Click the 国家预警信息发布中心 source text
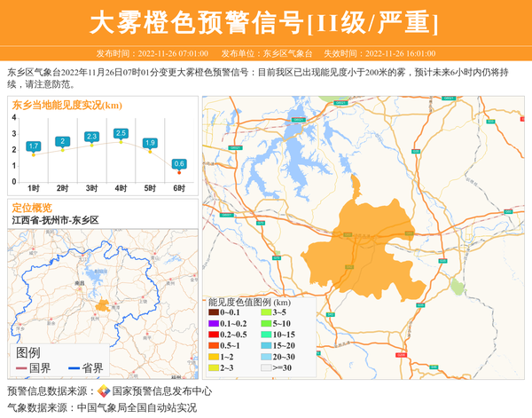The height and width of the screenshot is (418, 532). (162, 390)
